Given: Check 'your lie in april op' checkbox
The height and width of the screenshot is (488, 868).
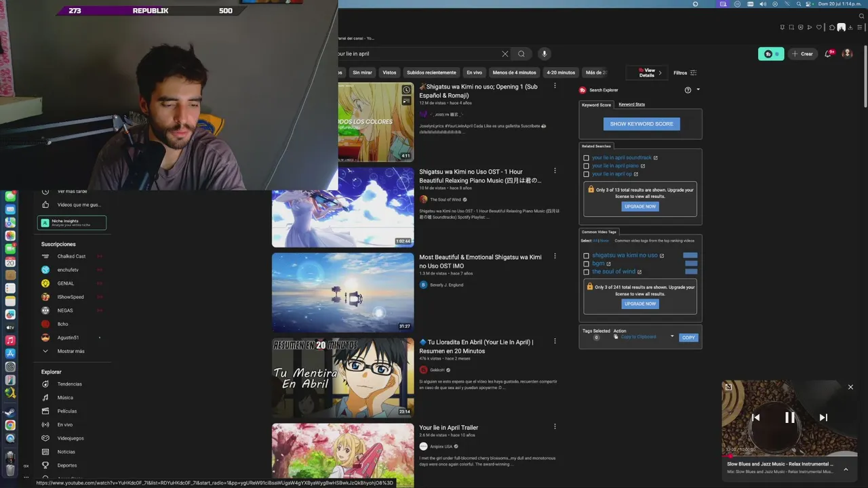Looking at the screenshot, I should pos(587,174).
